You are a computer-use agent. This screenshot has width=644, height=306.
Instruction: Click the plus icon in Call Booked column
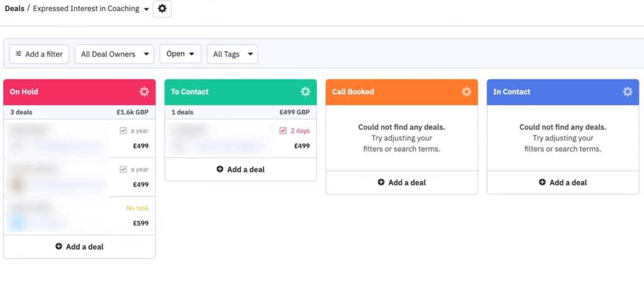[381, 182]
